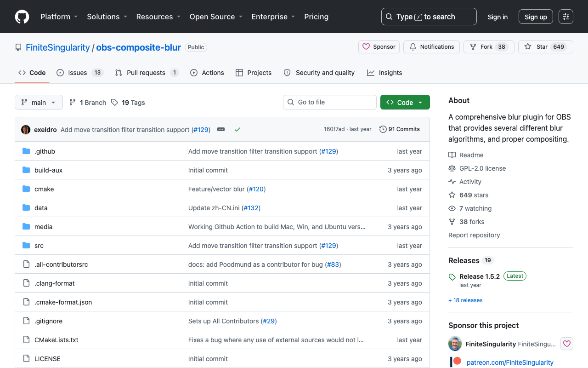This screenshot has height=368, width=588.
Task: Open the .cmake-format.json file
Action: pos(63,302)
